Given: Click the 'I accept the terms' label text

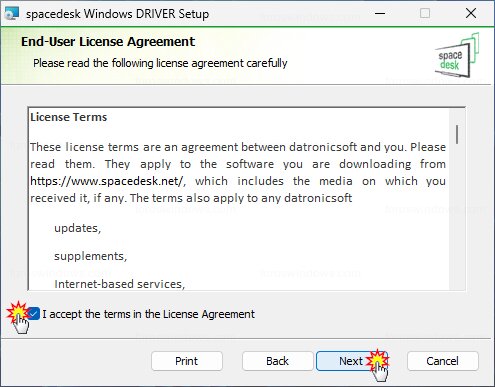Looking at the screenshot, I should [x=148, y=314].
